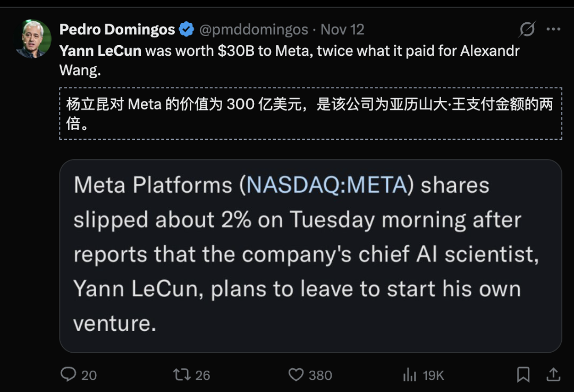Screen dimensions: 574x392
Task: Like the tweet with heart icon
Action: point(296,374)
